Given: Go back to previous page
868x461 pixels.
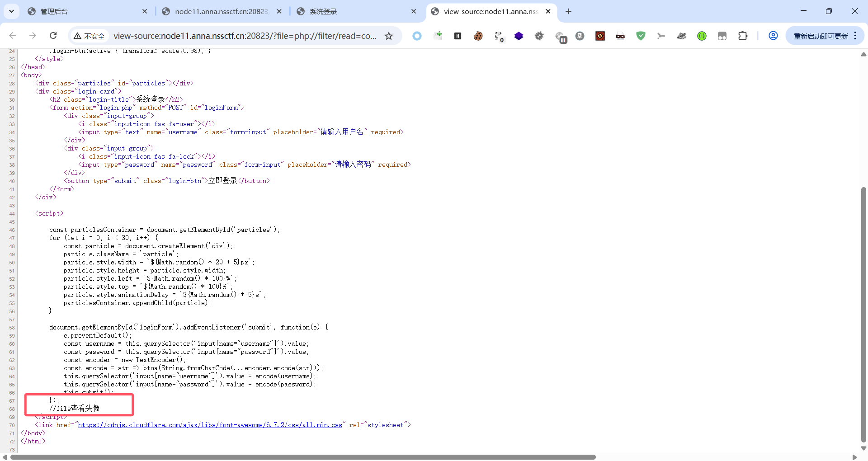Looking at the screenshot, I should point(13,36).
